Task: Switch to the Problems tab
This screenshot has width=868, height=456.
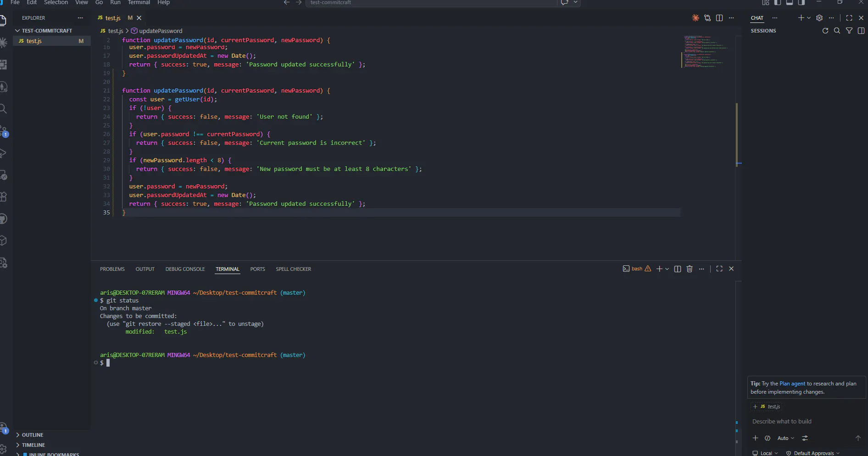Action: point(112,269)
